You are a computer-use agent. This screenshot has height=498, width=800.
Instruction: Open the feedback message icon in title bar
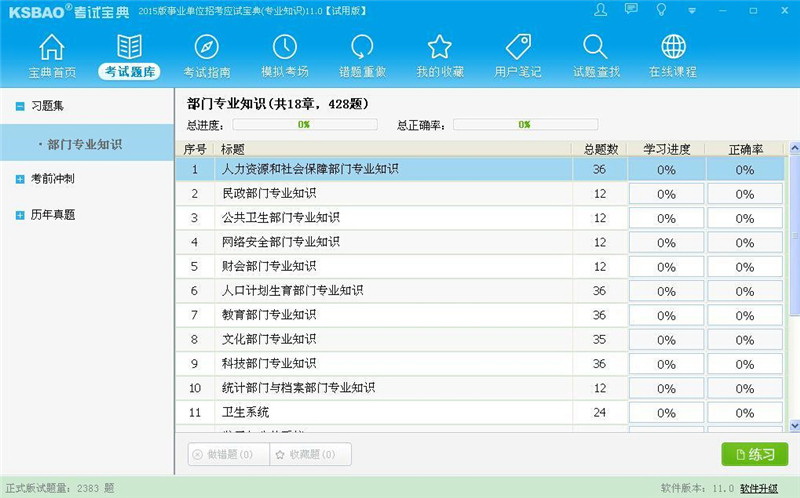[x=631, y=9]
